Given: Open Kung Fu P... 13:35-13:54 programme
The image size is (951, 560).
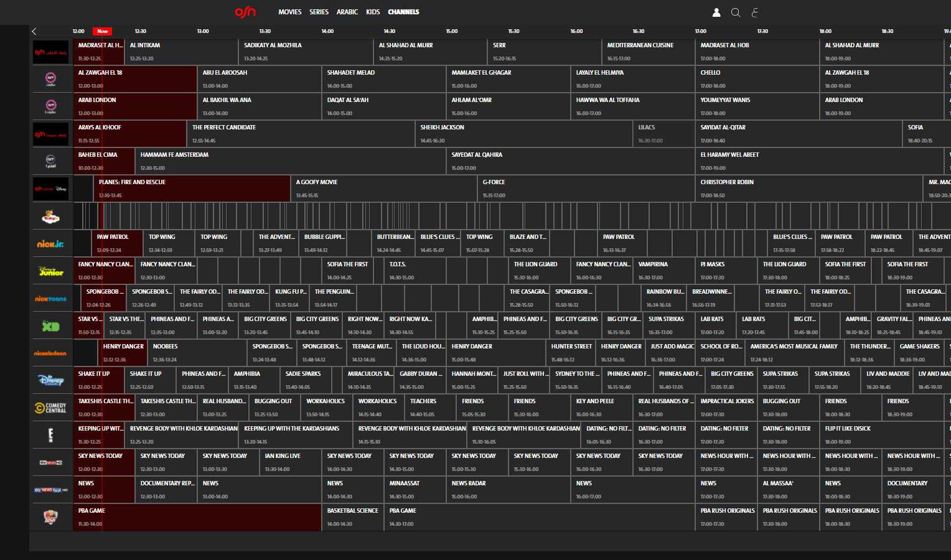Looking at the screenshot, I should (290, 299).
